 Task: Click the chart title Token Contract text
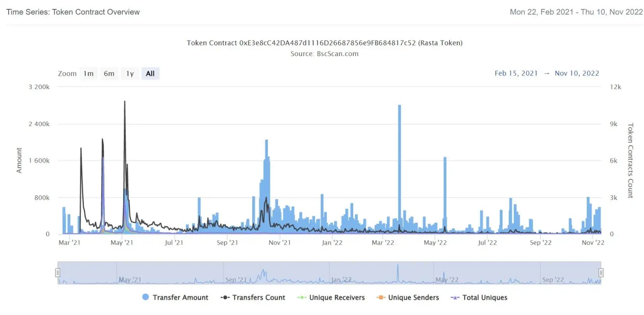pos(325,43)
